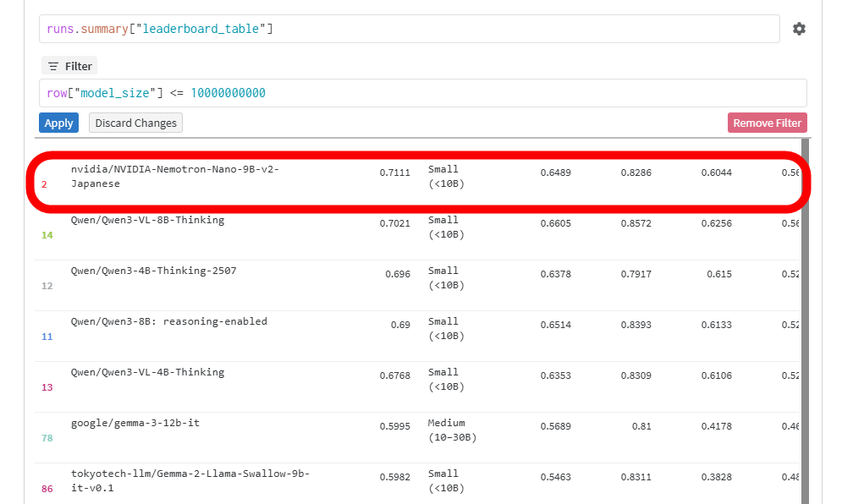
Task: Click the green row index 14
Action: click(47, 235)
